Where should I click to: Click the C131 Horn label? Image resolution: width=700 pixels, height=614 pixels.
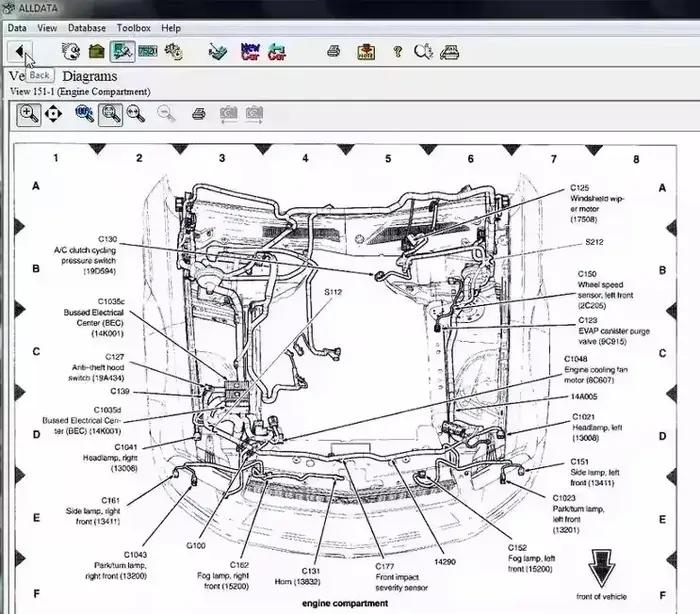click(x=297, y=576)
